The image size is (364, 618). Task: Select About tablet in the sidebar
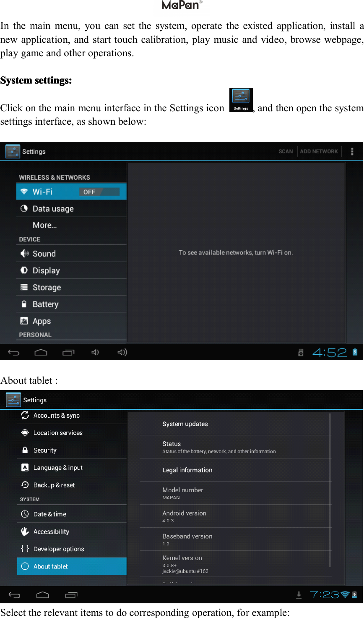click(x=52, y=566)
